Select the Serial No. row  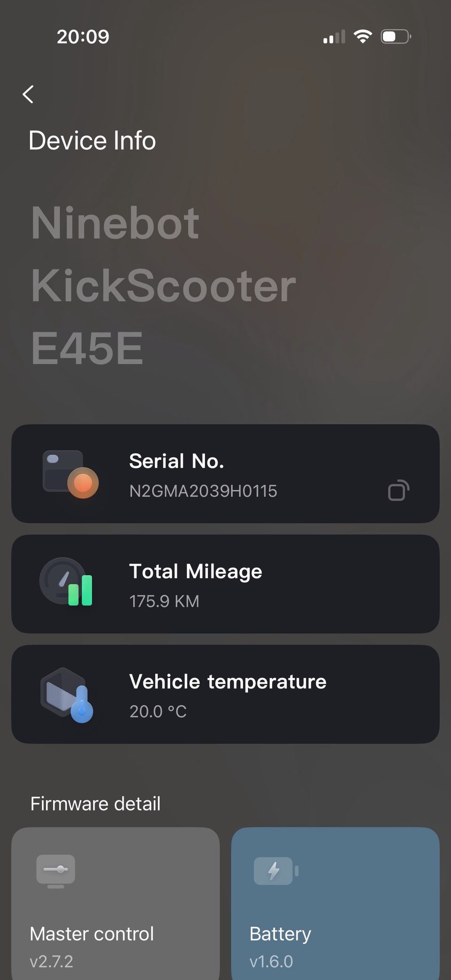225,473
